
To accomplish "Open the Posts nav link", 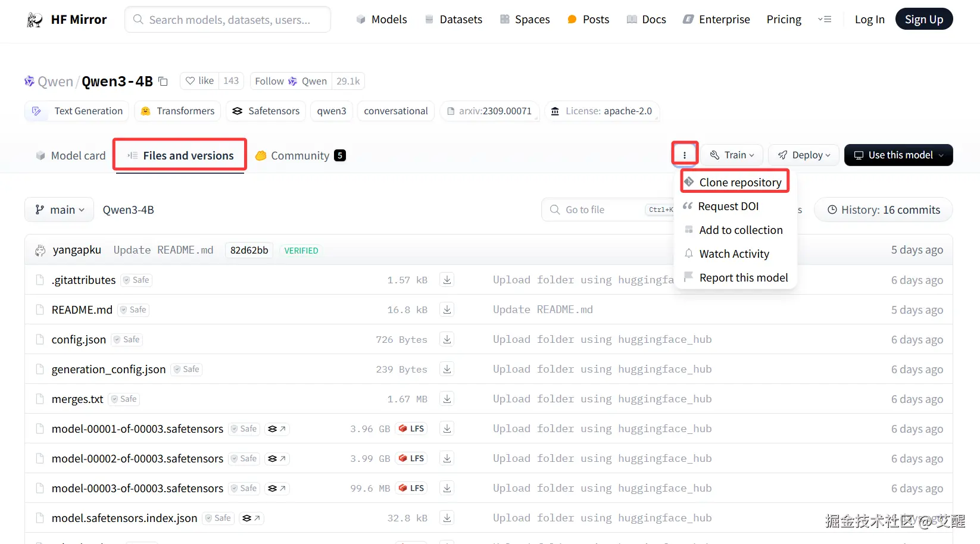I will [588, 20].
